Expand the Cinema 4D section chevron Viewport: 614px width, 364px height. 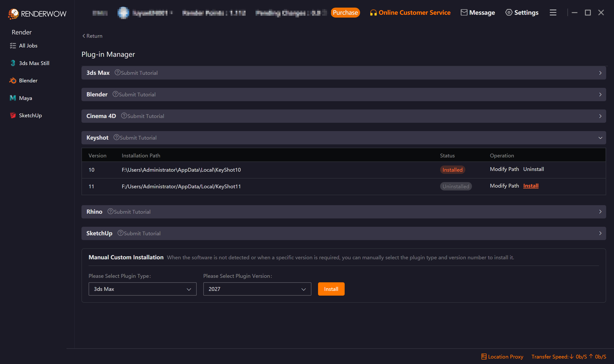[x=600, y=116]
